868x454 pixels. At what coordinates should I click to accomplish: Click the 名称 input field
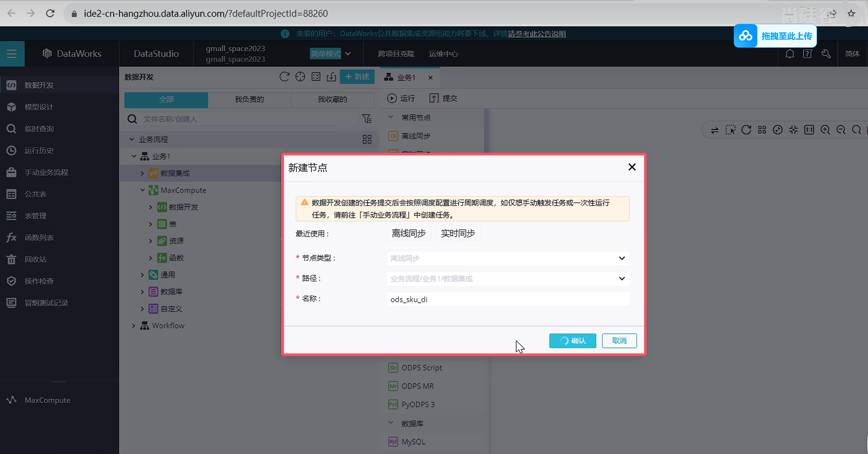pos(508,299)
